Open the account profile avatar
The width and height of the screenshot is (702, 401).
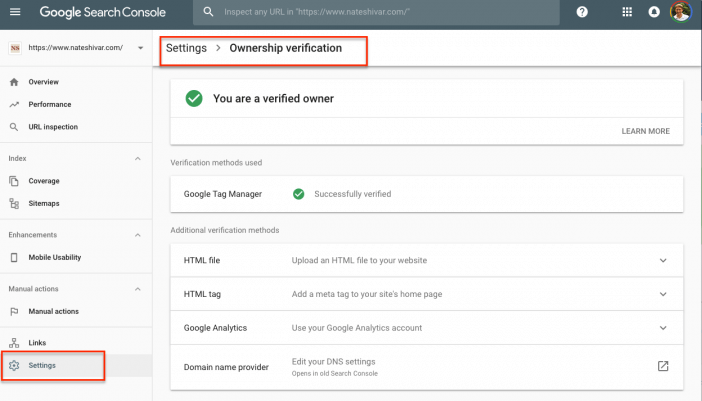tap(681, 12)
